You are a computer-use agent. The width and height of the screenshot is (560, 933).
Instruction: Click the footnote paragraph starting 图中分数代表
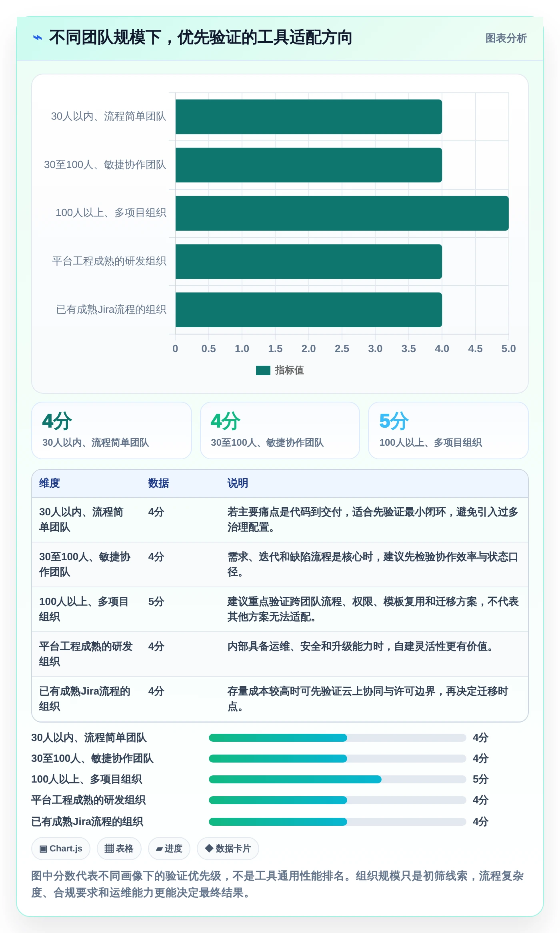pos(278,884)
